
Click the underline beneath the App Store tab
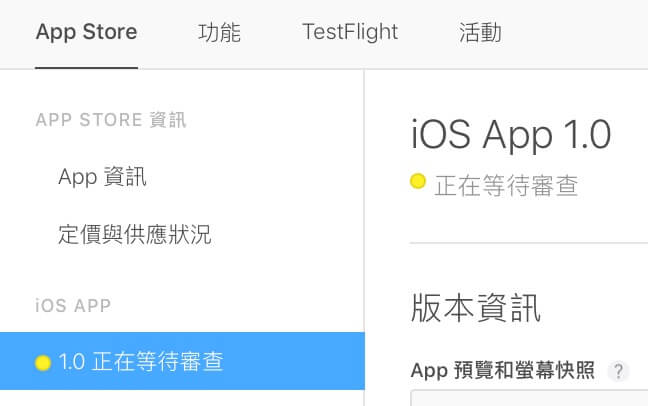coord(86,68)
